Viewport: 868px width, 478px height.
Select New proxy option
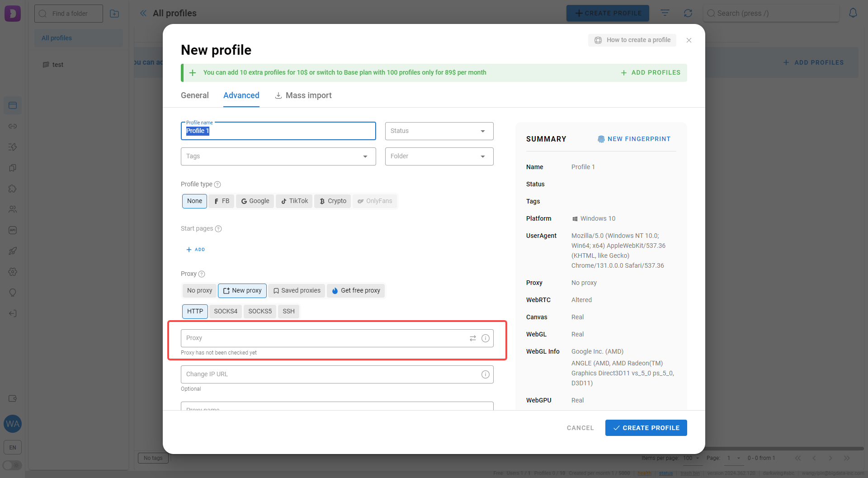(242, 291)
